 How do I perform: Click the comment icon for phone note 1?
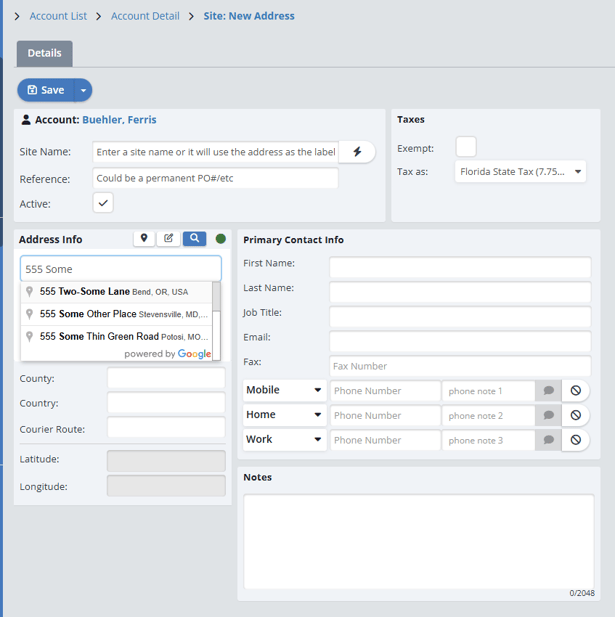[x=548, y=391]
